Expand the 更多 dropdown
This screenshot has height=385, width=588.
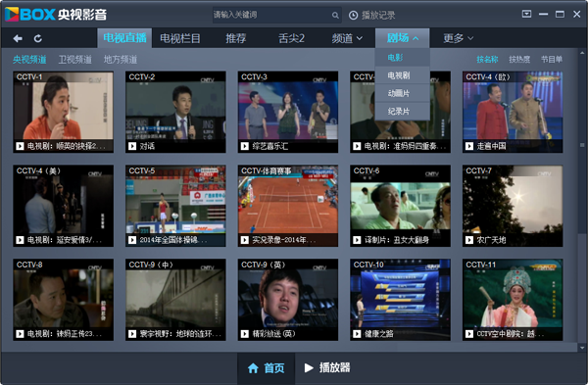click(x=459, y=38)
